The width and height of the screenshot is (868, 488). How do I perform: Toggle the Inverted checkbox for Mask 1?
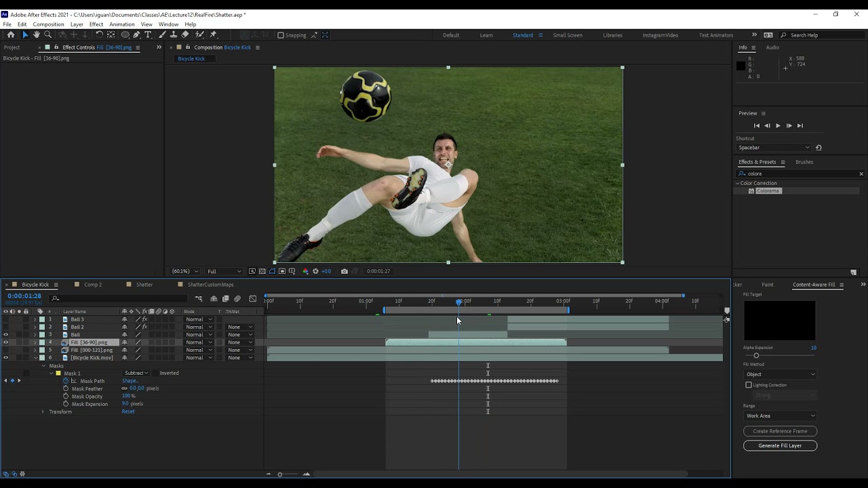pos(155,373)
